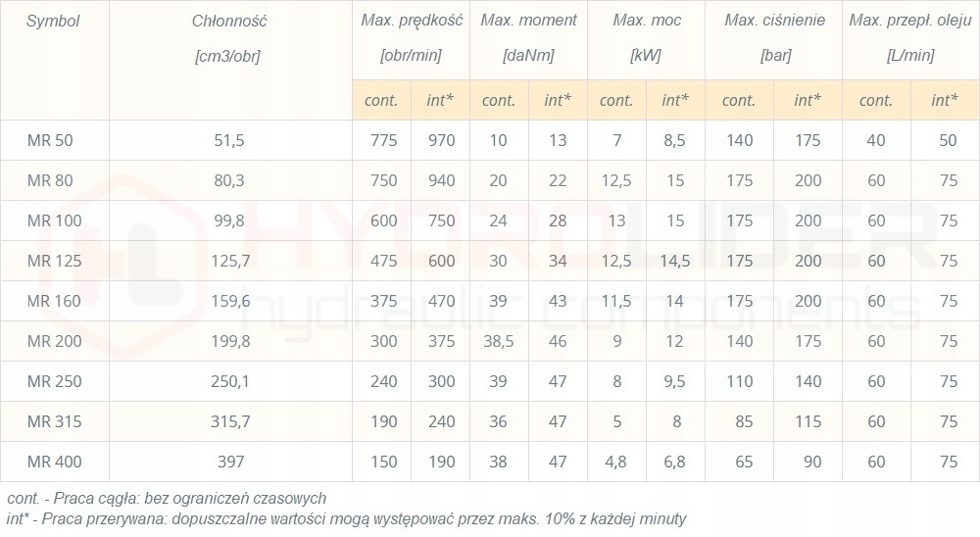Select the MR 160 row label

55,301
